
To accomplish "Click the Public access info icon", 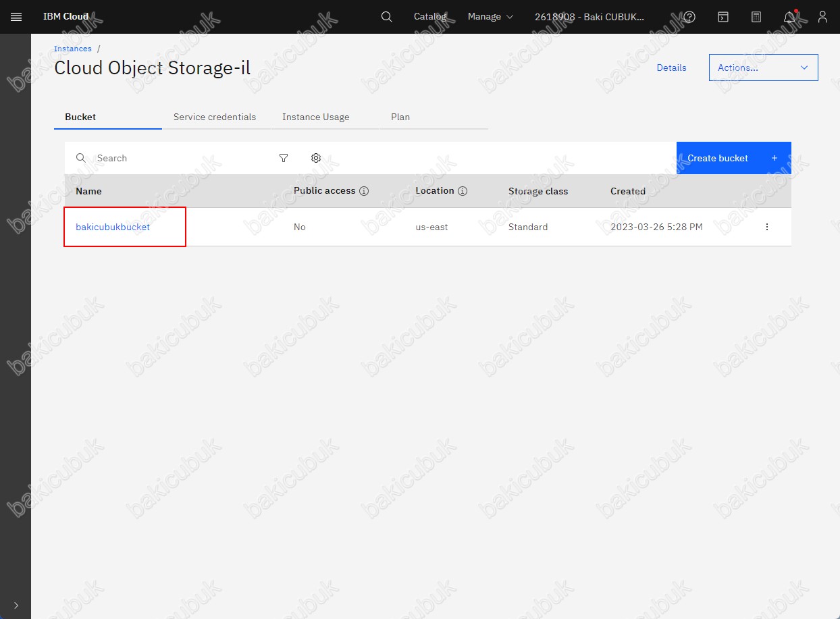I will tap(364, 191).
